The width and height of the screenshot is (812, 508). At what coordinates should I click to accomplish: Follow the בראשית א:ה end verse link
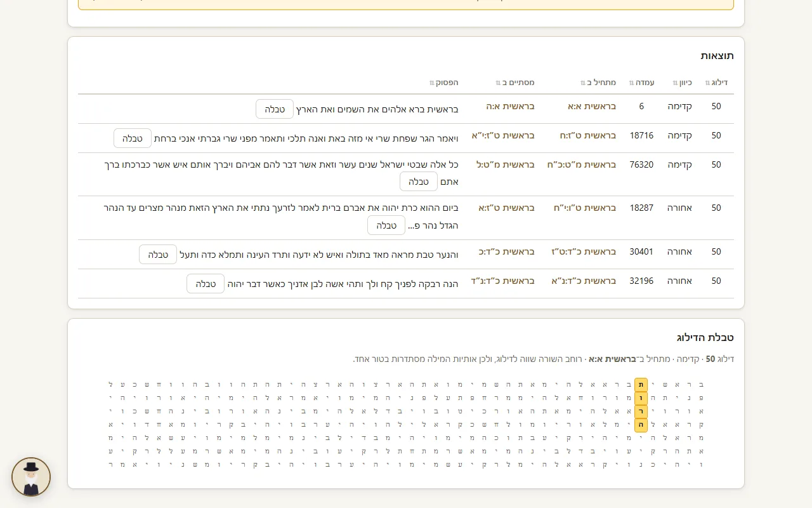[511, 107]
